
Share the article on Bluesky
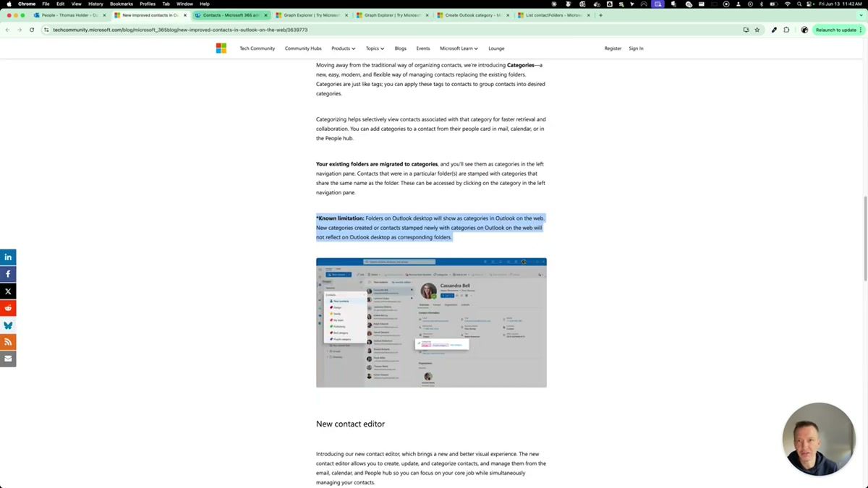tap(8, 325)
